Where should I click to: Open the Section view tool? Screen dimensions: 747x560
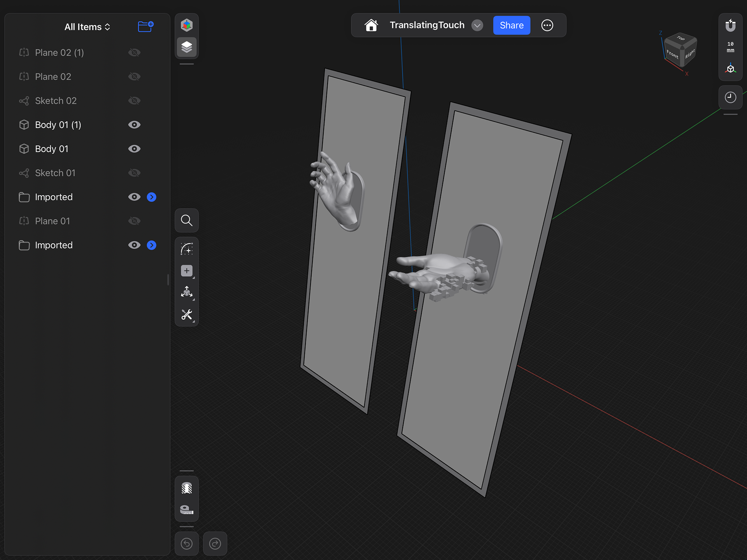(x=187, y=488)
